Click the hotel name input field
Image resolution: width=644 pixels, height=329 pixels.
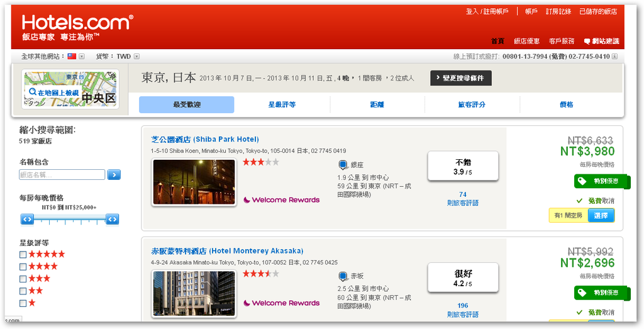point(62,174)
